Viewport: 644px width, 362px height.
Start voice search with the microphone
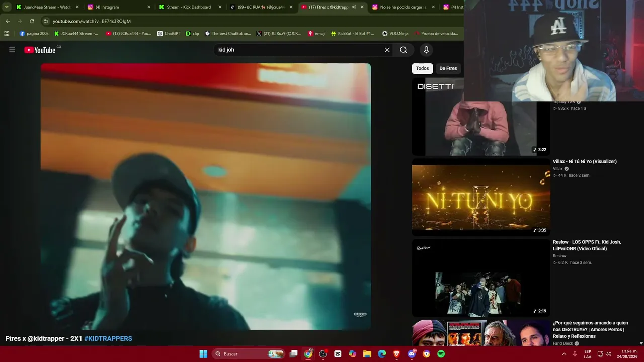click(426, 50)
